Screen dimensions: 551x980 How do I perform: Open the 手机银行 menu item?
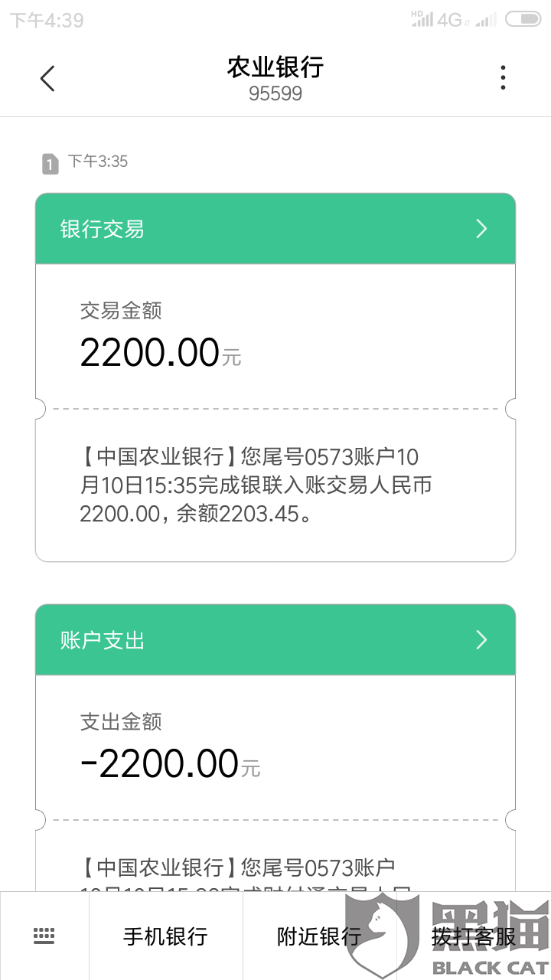[165, 936]
